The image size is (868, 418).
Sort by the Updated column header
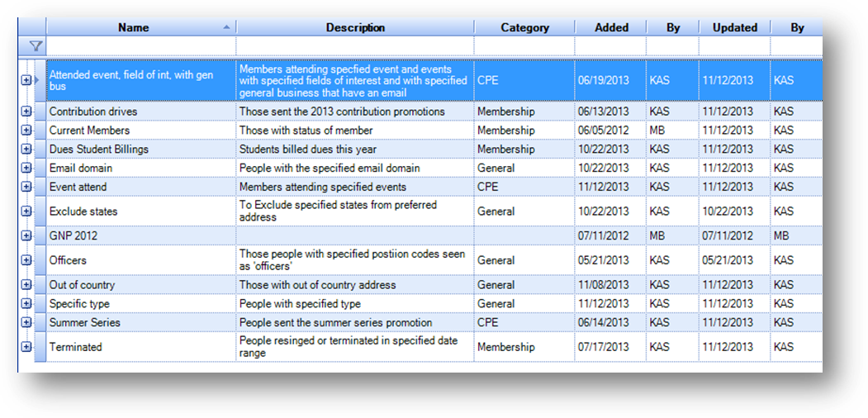click(734, 27)
